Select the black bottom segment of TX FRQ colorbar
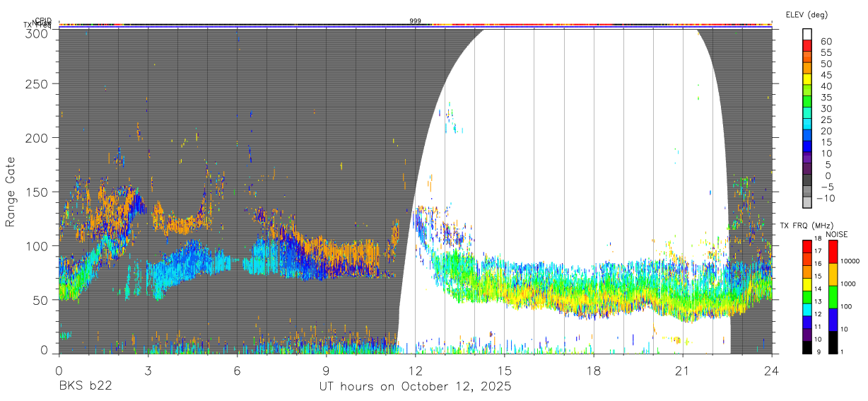The image size is (868, 401). [x=807, y=347]
